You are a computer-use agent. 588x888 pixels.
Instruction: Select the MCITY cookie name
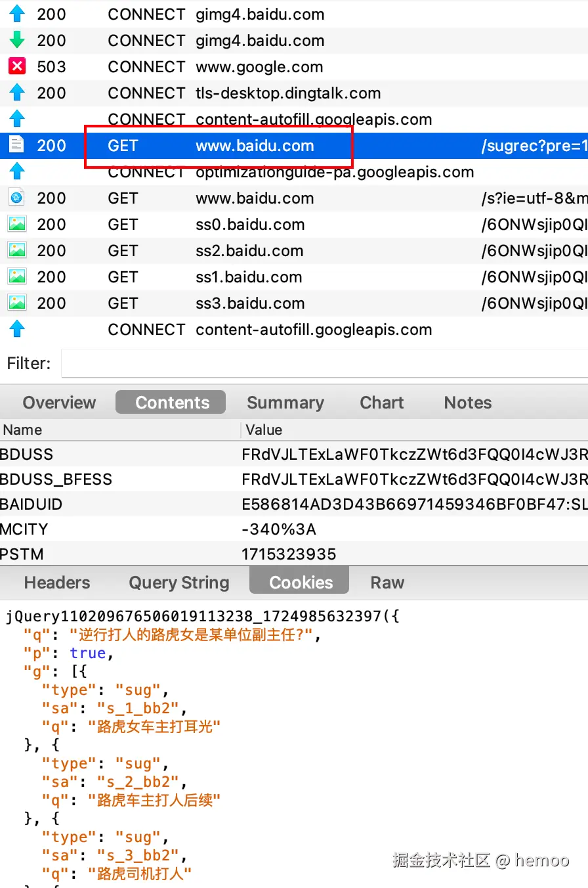click(24, 529)
